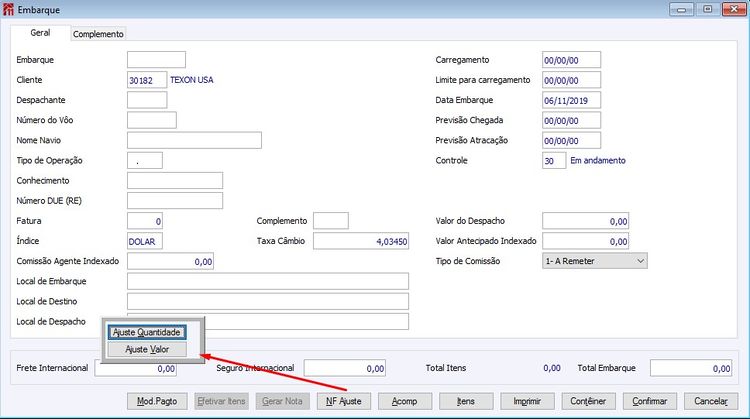
Task: Click the Controle field showing 30
Action: (x=554, y=160)
